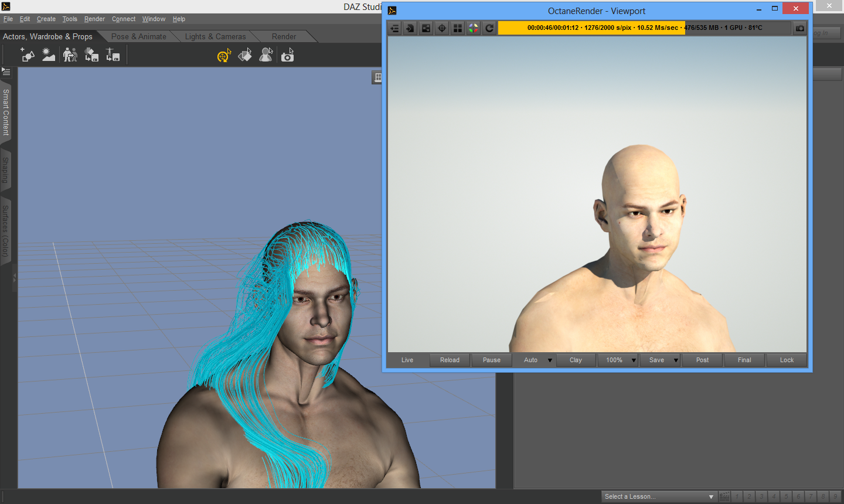844x504 pixels.
Task: Click the first Octane toolbar list icon
Action: (x=394, y=28)
